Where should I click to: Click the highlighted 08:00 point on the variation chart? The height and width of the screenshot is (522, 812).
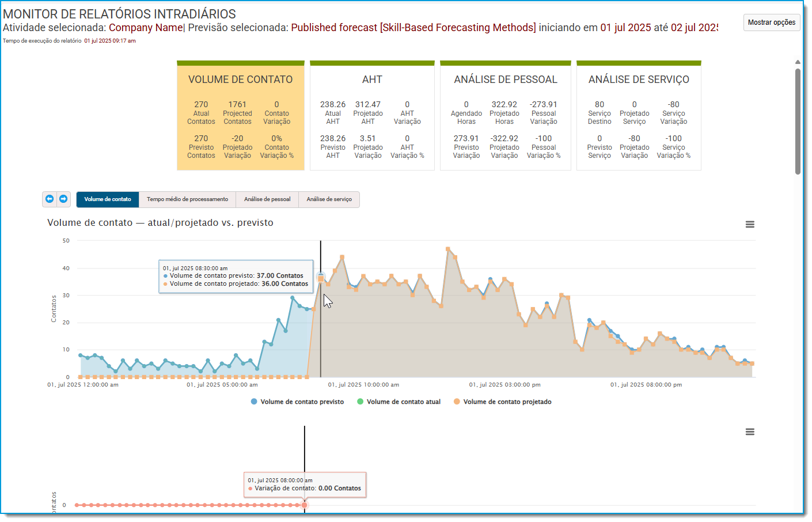[x=305, y=505]
